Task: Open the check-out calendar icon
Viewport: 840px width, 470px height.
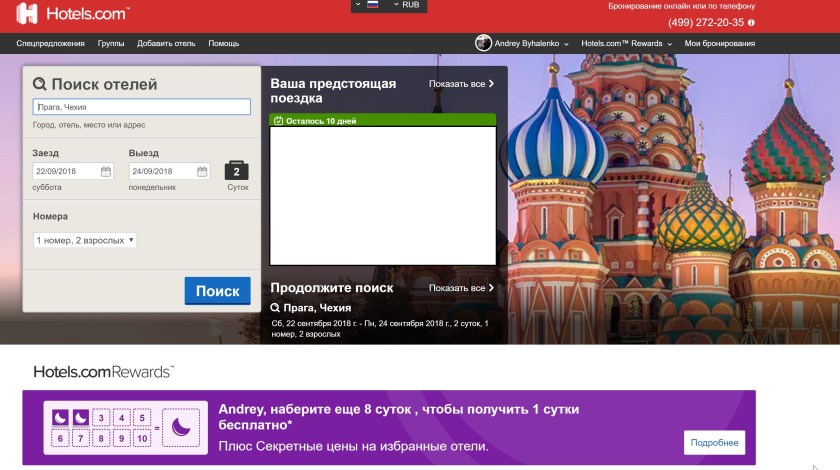Action: click(x=202, y=171)
